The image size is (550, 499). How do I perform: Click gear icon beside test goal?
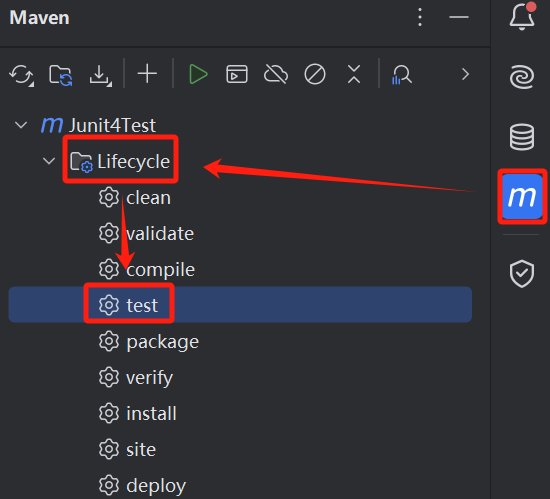click(x=109, y=305)
